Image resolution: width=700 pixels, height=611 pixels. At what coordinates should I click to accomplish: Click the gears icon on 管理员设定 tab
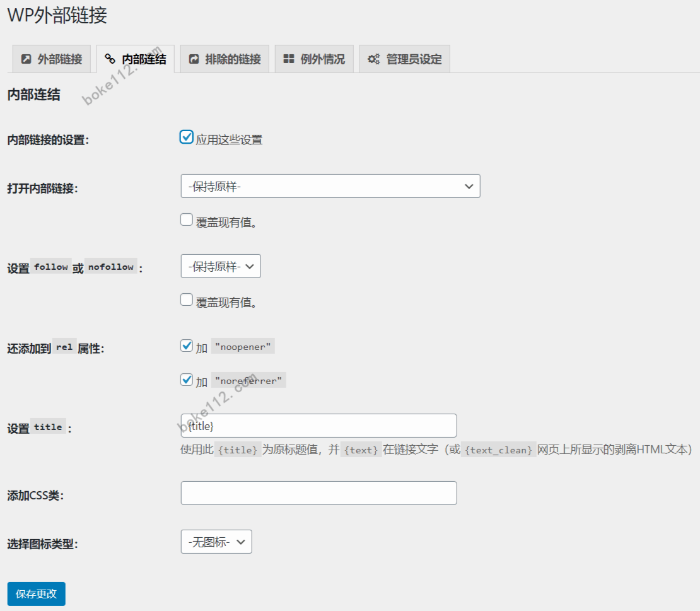click(372, 58)
